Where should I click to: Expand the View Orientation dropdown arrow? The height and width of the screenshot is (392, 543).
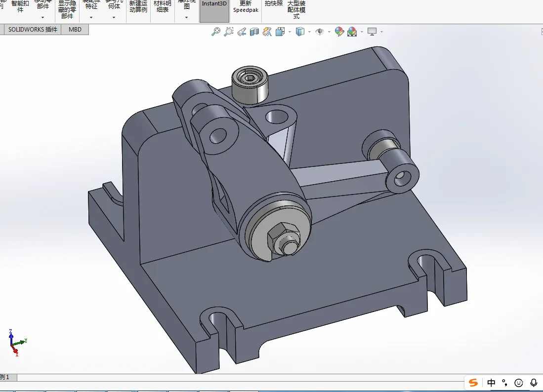click(x=290, y=32)
